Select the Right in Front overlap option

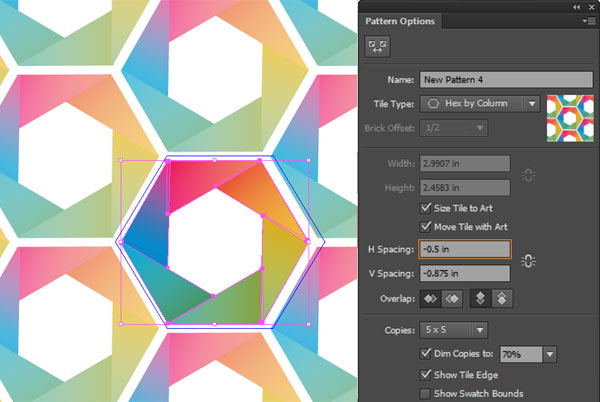click(x=451, y=298)
